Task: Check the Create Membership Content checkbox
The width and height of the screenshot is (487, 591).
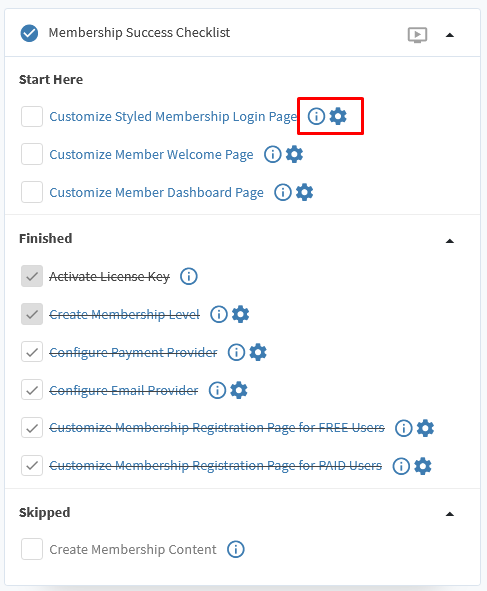Action: [32, 549]
